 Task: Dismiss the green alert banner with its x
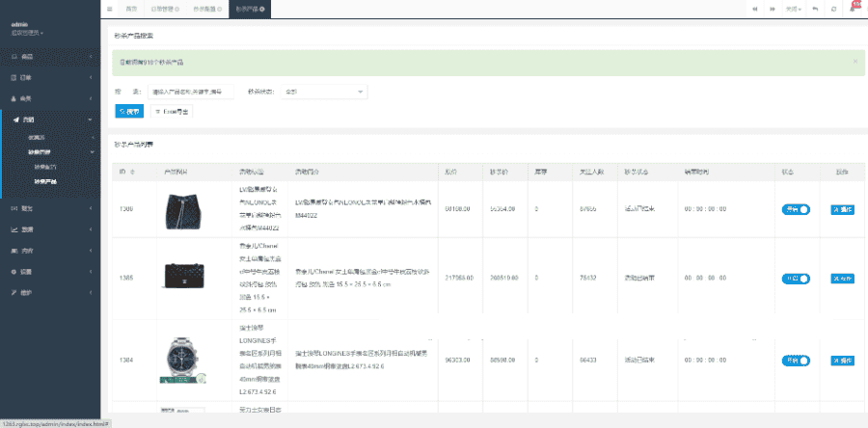pos(855,62)
